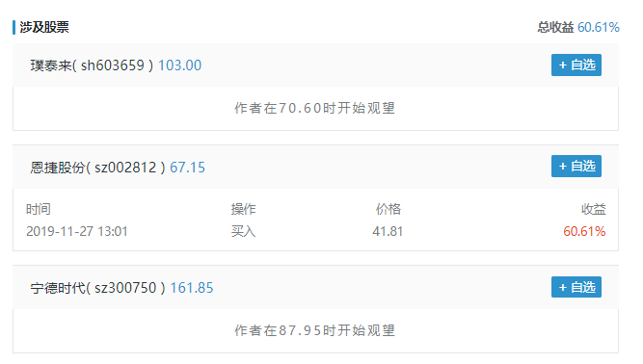643x364 pixels.
Task: Click the 恩捷股份 price 67.15
Action: coord(187,168)
